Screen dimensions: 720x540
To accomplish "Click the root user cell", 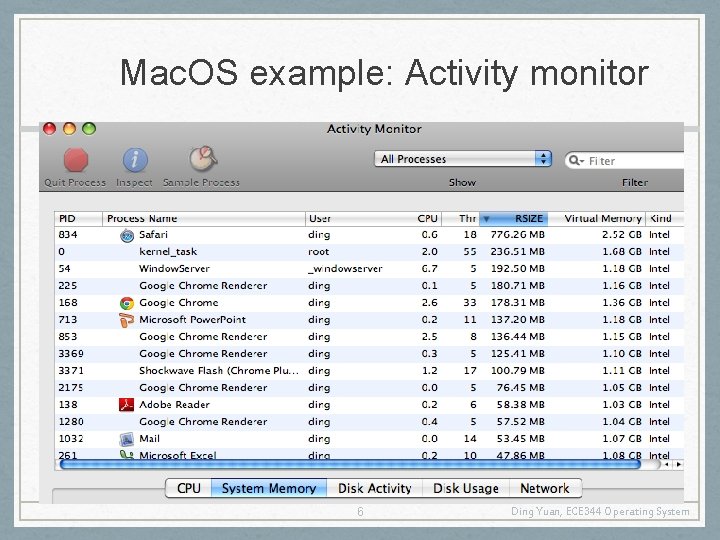I will tap(319, 252).
